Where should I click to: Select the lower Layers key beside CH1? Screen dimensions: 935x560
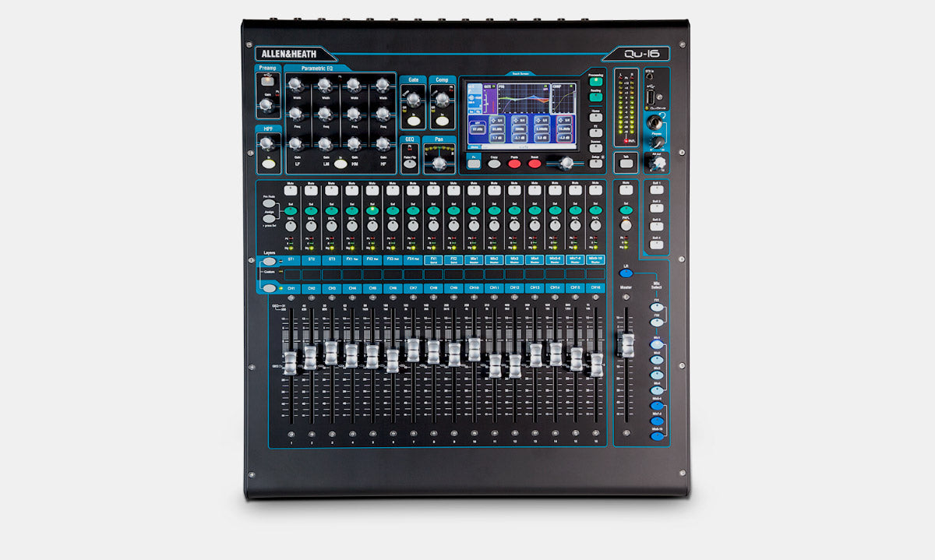tap(269, 288)
